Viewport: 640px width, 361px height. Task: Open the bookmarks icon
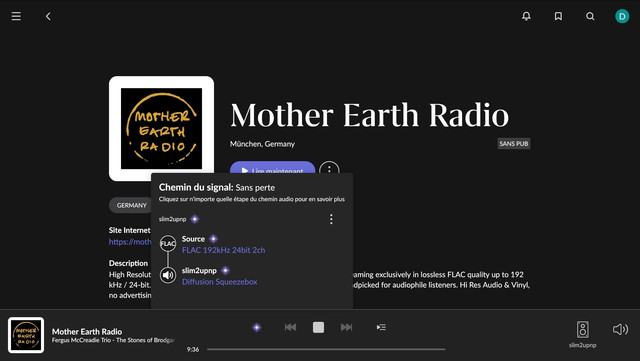[x=558, y=16]
